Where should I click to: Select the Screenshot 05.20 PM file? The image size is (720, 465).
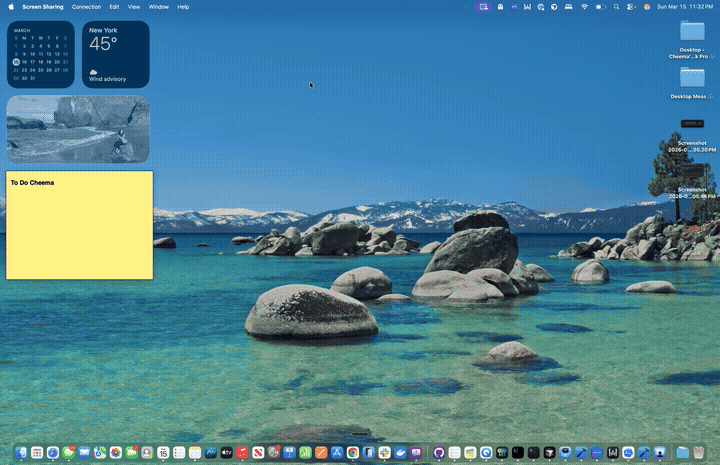(692, 134)
